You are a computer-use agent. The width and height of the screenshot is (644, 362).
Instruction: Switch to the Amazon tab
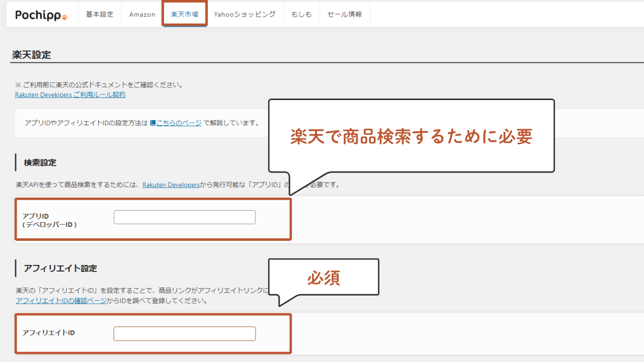(142, 14)
